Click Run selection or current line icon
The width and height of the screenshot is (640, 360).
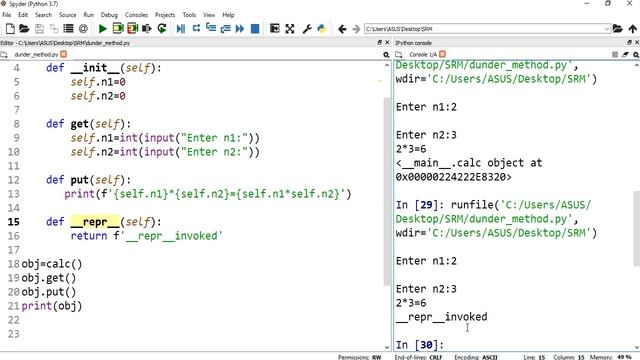[147, 29]
